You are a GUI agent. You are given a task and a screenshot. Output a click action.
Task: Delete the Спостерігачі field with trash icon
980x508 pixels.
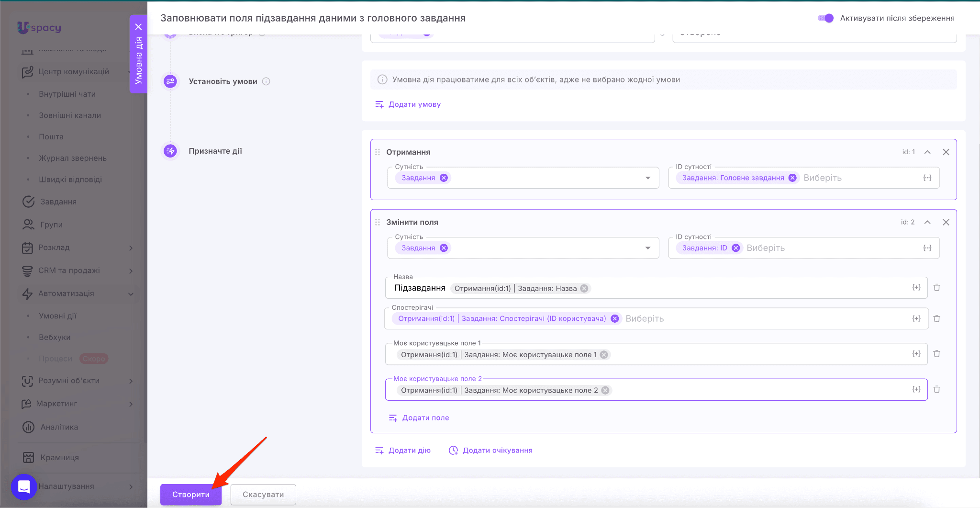click(x=936, y=319)
